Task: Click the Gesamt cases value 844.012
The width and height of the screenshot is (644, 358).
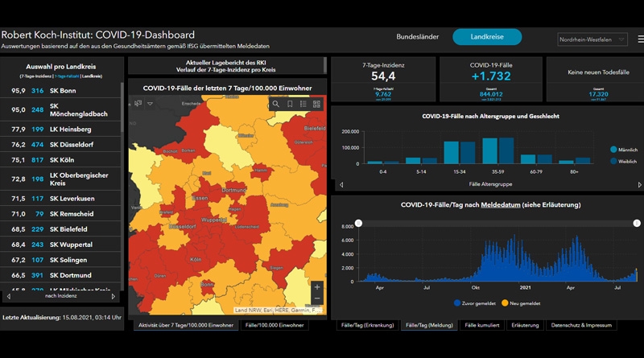Action: tap(491, 94)
